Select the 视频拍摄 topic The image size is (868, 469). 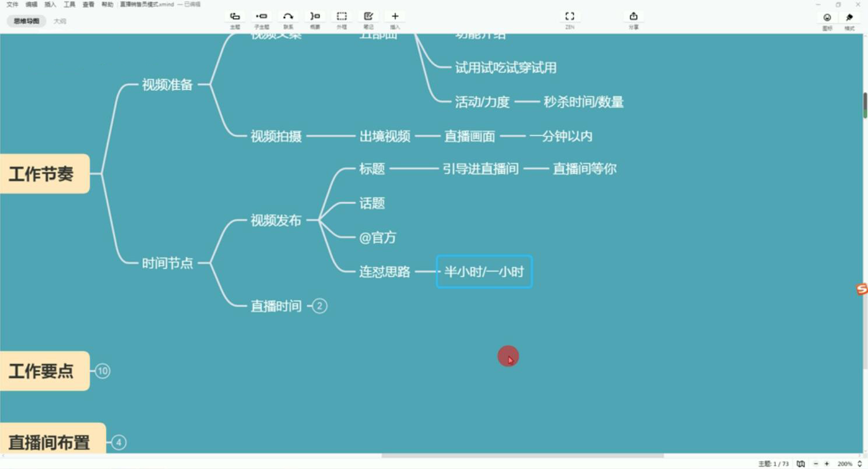276,136
